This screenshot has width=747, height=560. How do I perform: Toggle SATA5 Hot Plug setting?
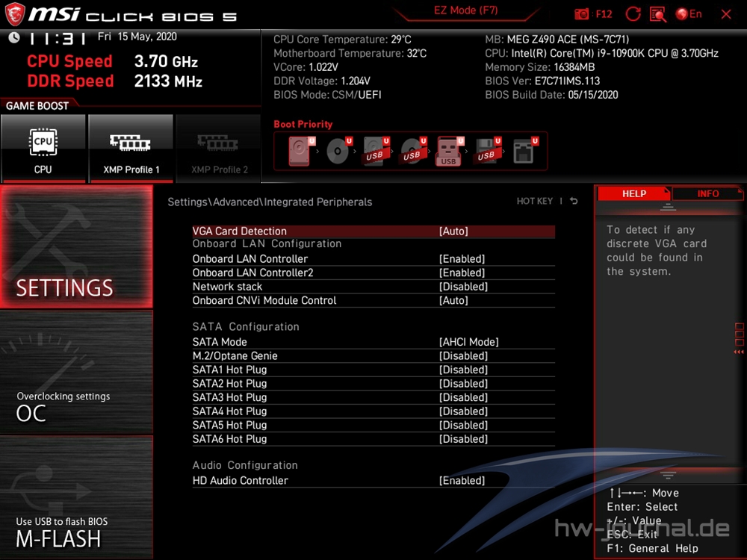click(373, 425)
